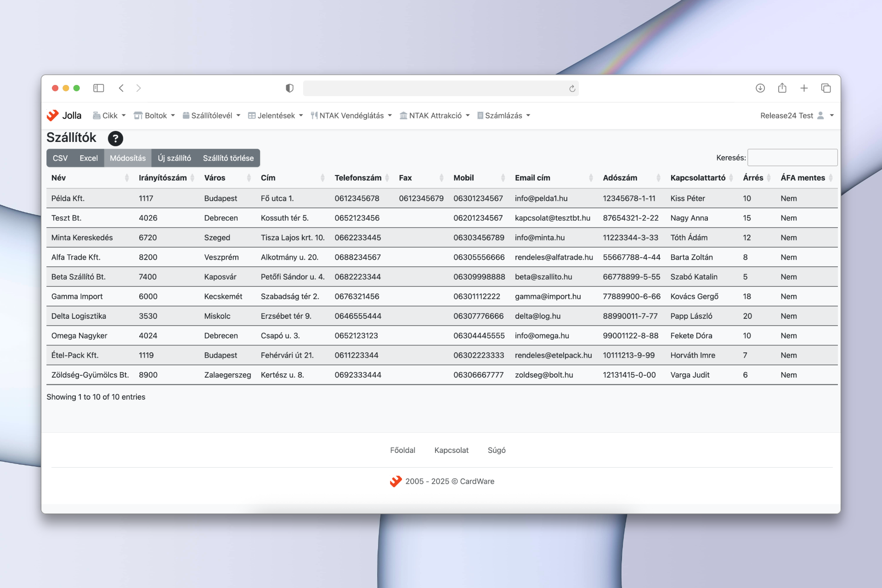Toggle the Safari sidebar icon
The width and height of the screenshot is (882, 588).
coord(99,88)
